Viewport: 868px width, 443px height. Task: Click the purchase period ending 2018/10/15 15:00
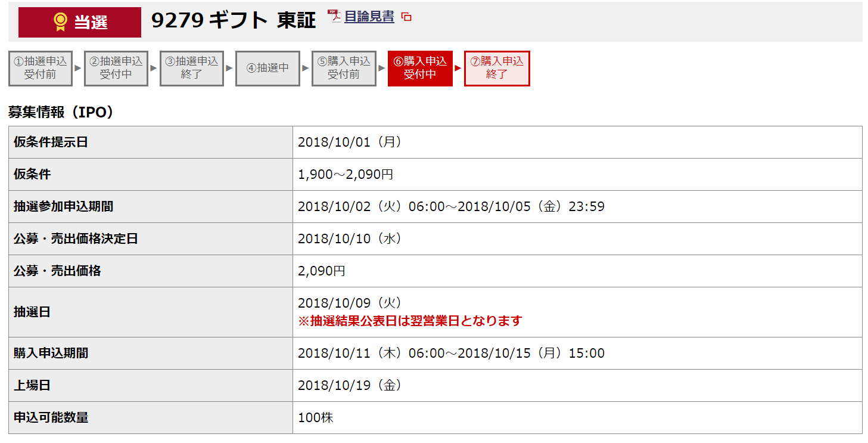tap(451, 353)
